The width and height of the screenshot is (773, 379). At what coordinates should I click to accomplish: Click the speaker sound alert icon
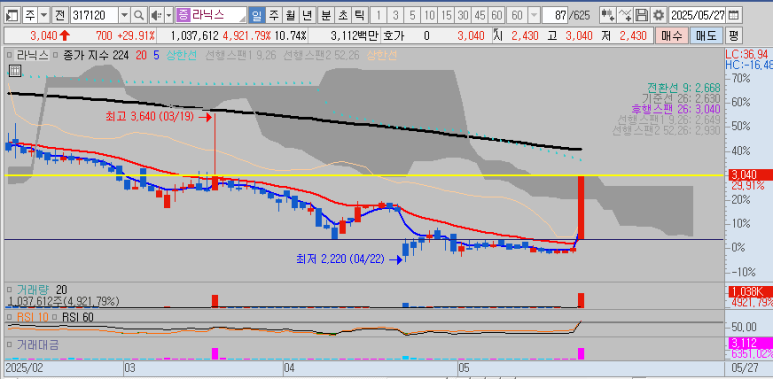pos(156,15)
